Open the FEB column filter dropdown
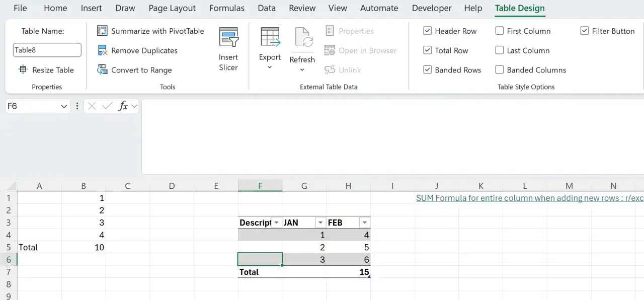This screenshot has width=644, height=300. pos(365,222)
